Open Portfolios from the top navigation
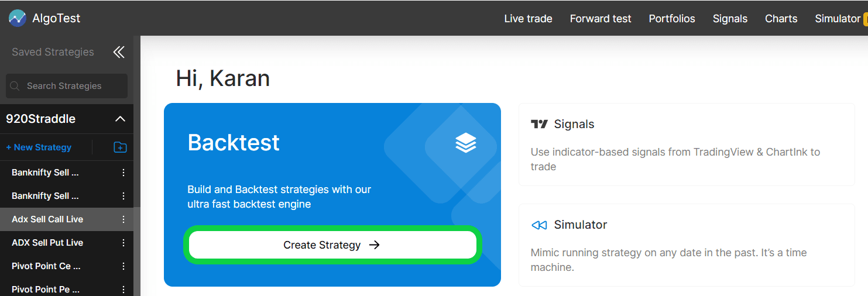This screenshot has width=868, height=296. (x=672, y=19)
